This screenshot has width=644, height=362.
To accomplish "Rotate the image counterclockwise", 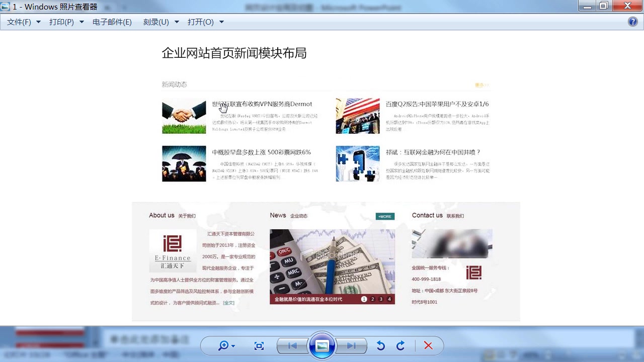I will [381, 345].
